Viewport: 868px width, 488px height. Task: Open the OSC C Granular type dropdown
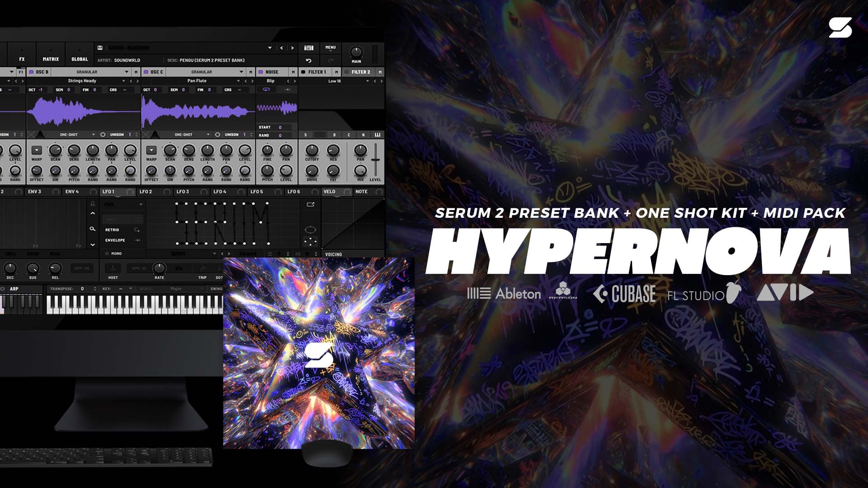click(241, 72)
